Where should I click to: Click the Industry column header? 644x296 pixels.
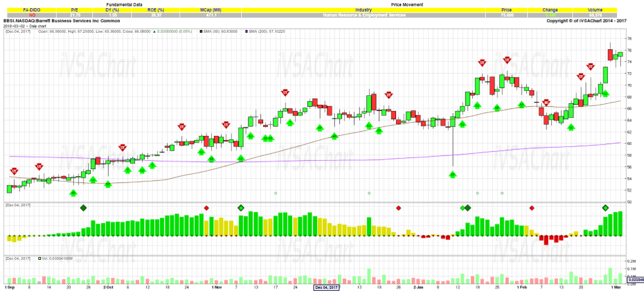click(x=363, y=10)
